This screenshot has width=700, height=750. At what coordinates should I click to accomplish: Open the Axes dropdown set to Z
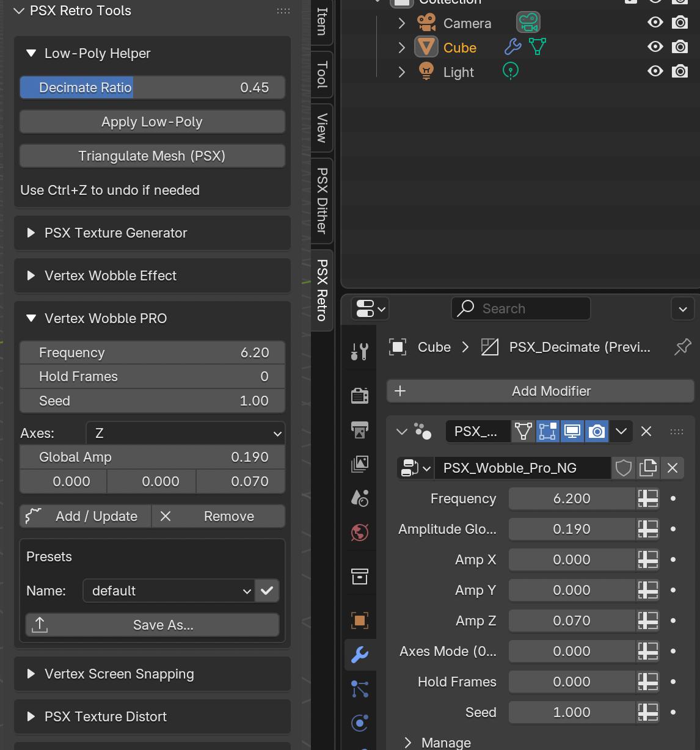185,433
